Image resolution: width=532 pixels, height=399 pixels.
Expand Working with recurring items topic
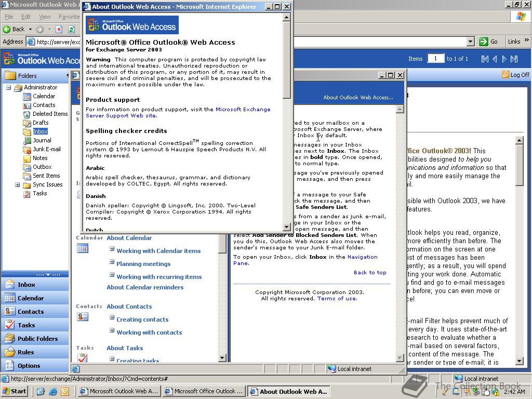pos(112,274)
